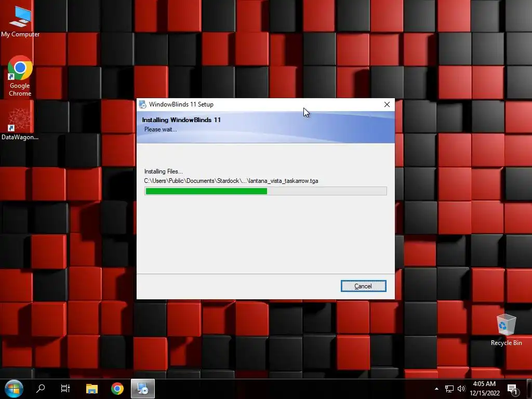
Task: Open the Windows Start menu
Action: pyautogui.click(x=14, y=389)
